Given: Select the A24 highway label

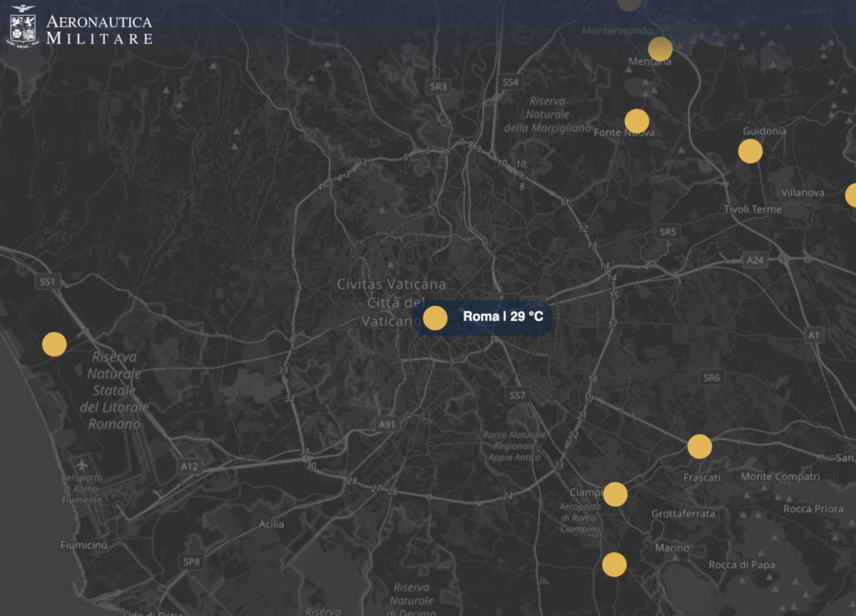Looking at the screenshot, I should [x=755, y=260].
